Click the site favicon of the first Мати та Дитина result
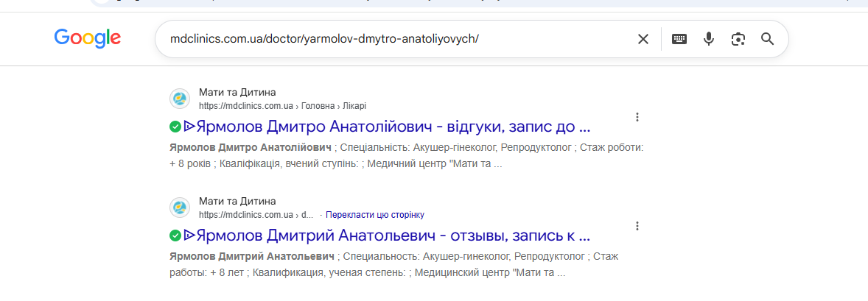868x301 pixels. coord(180,99)
